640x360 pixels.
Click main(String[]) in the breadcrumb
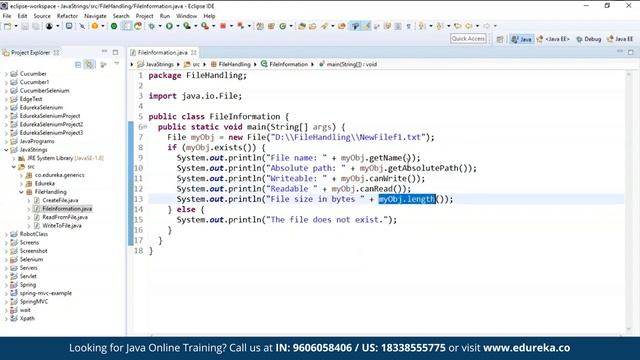pos(351,64)
